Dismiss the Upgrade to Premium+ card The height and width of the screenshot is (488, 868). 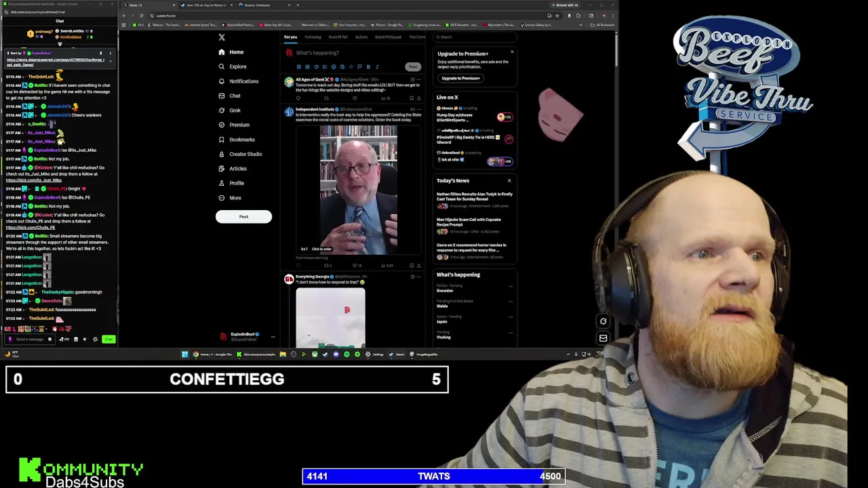(512, 52)
